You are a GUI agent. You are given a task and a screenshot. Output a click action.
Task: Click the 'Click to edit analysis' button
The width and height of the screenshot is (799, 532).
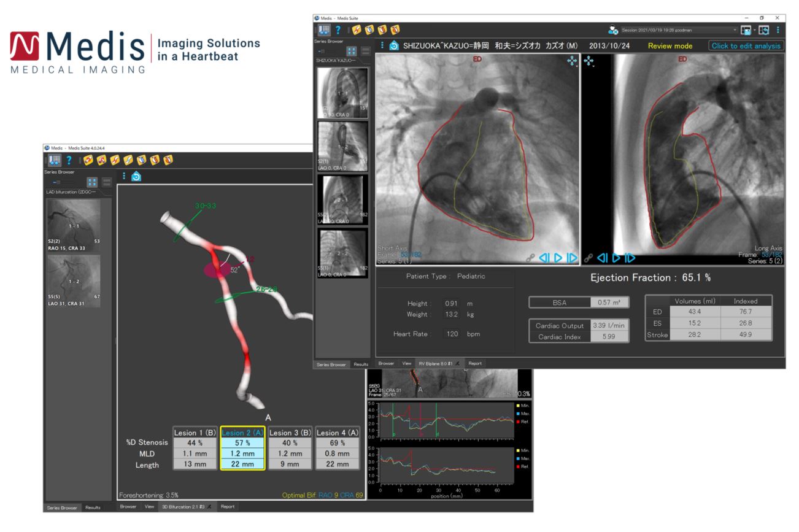pyautogui.click(x=746, y=46)
